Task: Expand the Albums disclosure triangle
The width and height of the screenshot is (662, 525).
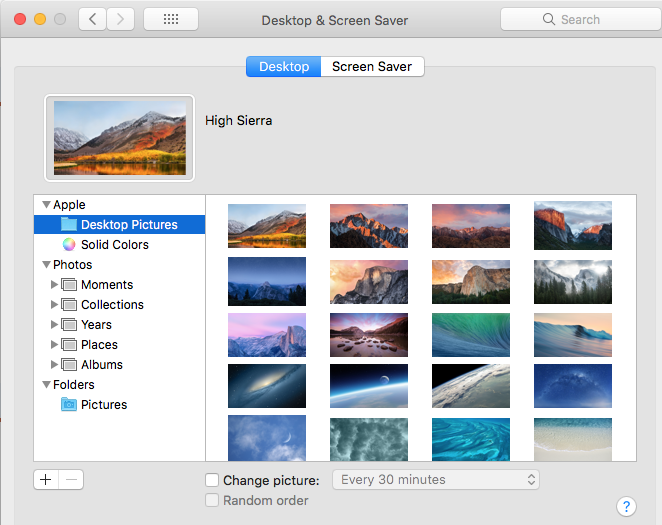Action: coord(54,364)
